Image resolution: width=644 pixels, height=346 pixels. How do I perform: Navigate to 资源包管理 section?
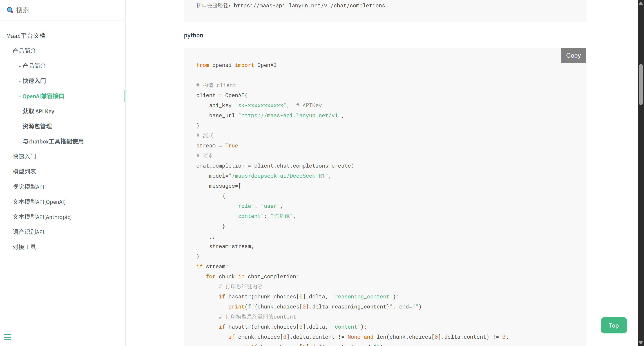click(37, 126)
